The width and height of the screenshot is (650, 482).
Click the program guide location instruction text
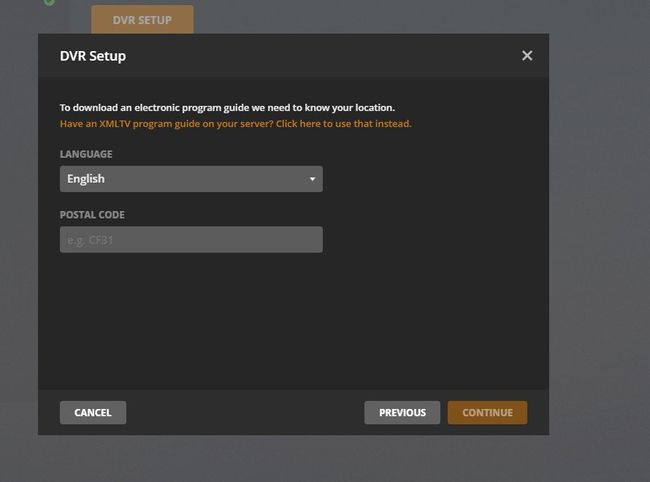[227, 107]
